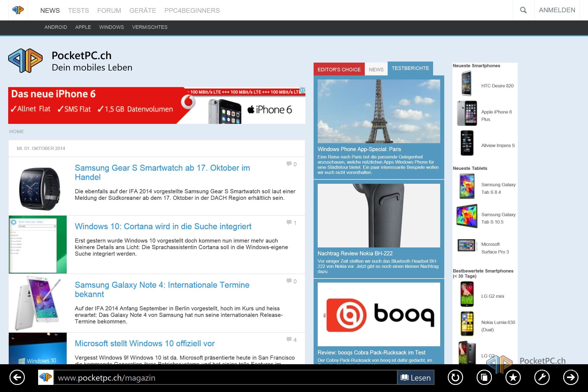Open page tools wrench icon
Screen dimensions: 588x392
[542, 378]
